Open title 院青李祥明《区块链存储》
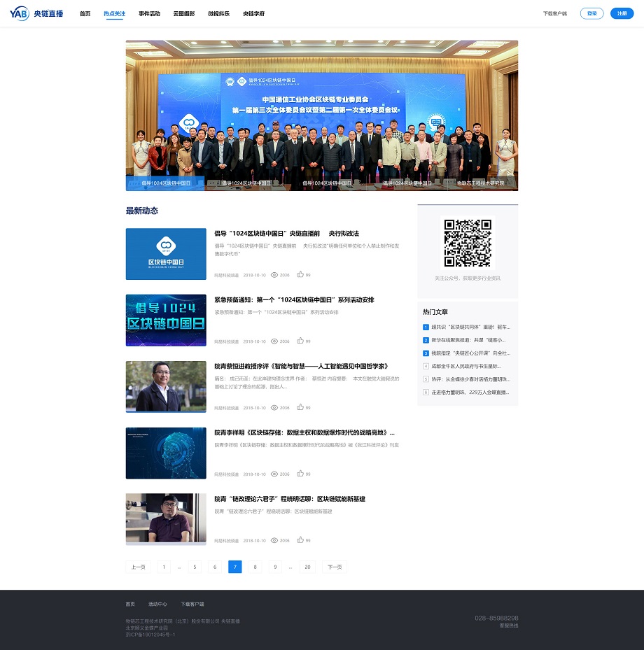 pyautogui.click(x=304, y=432)
